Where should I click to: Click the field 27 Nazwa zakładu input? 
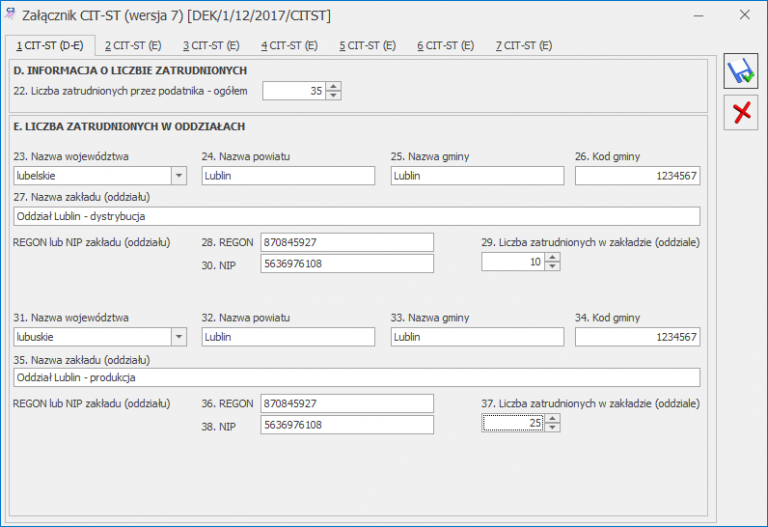(x=356, y=216)
